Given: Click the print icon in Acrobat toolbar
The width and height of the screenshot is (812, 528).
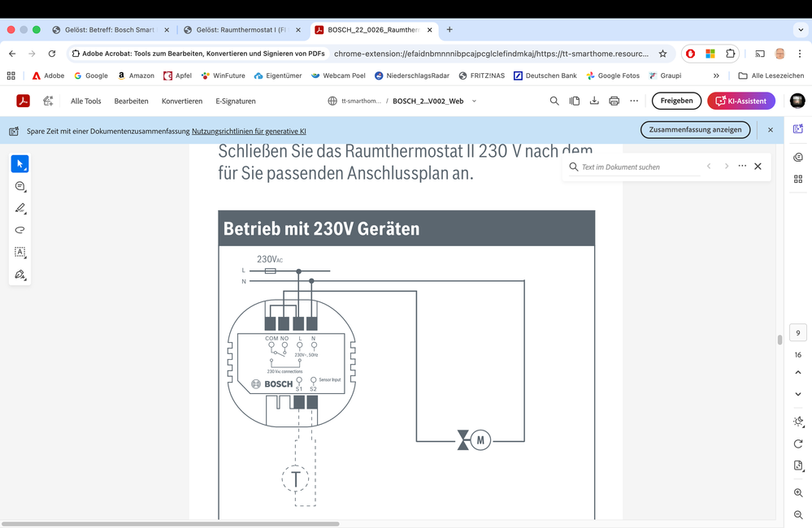Looking at the screenshot, I should pos(614,101).
